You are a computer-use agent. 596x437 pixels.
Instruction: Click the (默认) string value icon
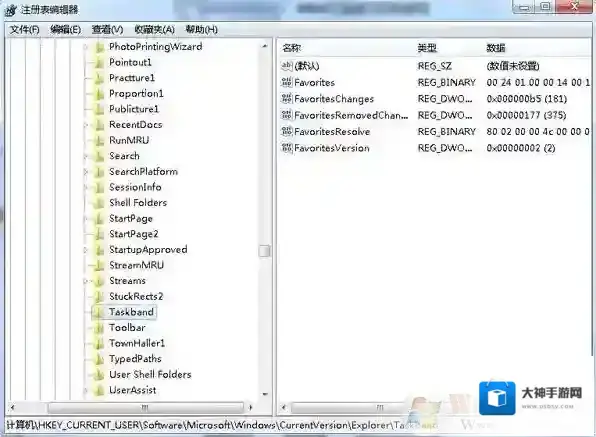tap(287, 66)
